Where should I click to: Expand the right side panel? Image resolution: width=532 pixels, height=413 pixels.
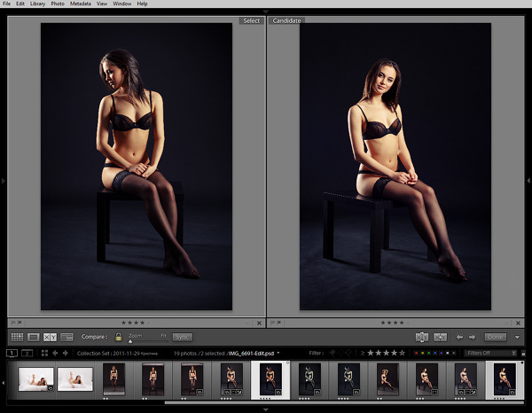528,181
